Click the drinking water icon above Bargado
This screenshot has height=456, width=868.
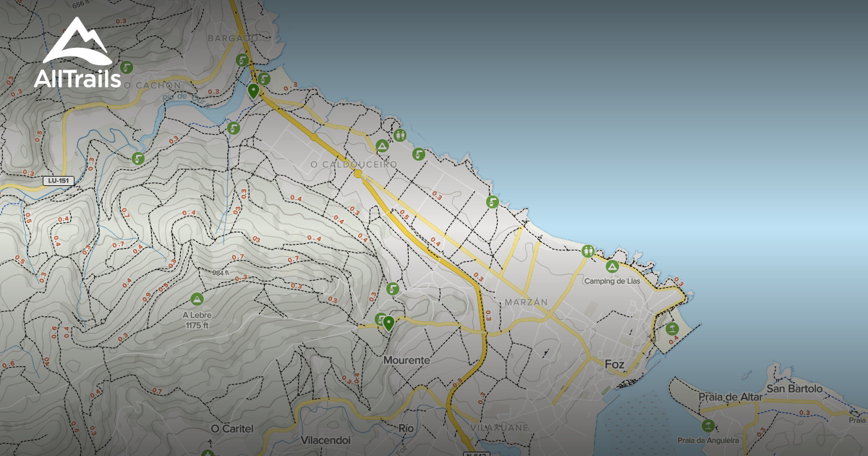[x=242, y=59]
